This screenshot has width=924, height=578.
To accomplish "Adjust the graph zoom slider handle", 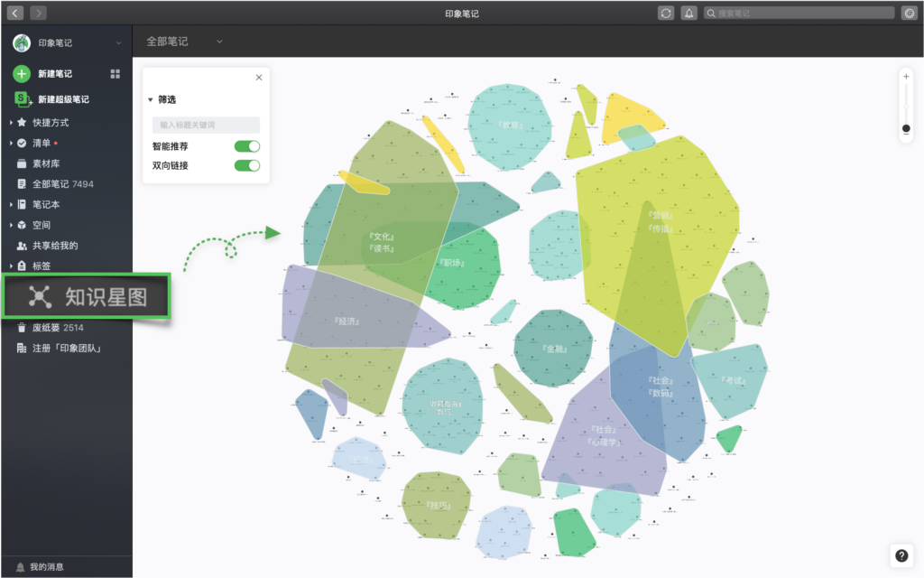I will (x=906, y=128).
